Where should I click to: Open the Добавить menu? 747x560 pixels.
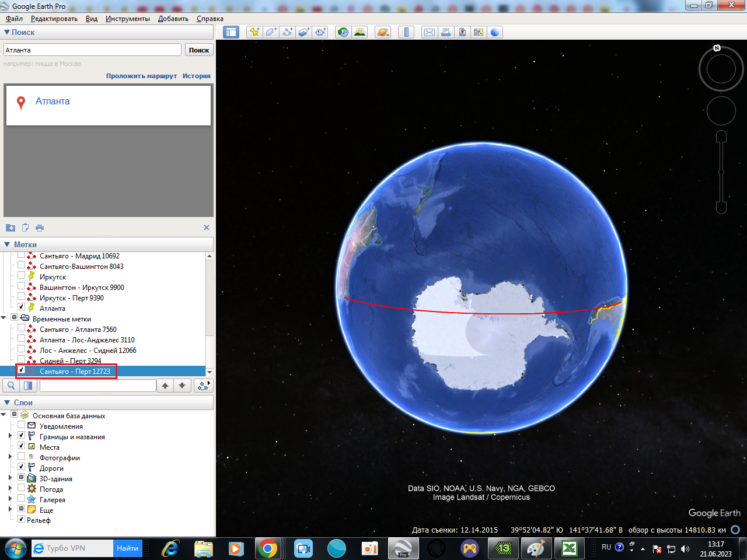pyautogui.click(x=173, y=19)
